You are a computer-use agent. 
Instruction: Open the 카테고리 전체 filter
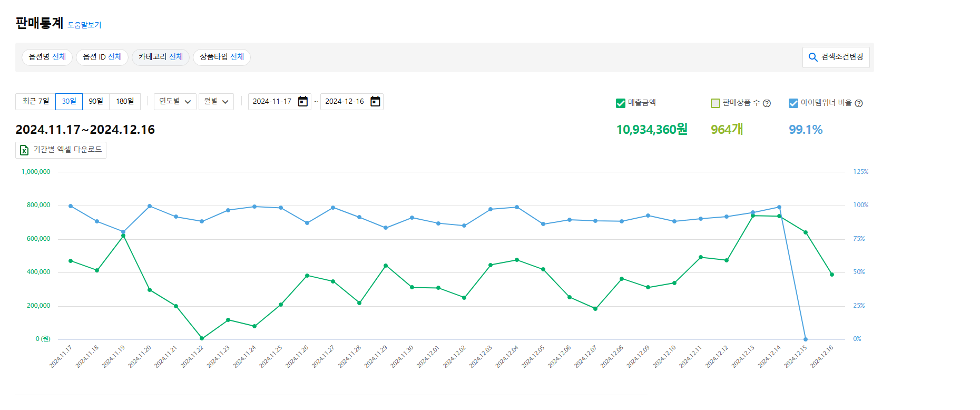click(160, 57)
